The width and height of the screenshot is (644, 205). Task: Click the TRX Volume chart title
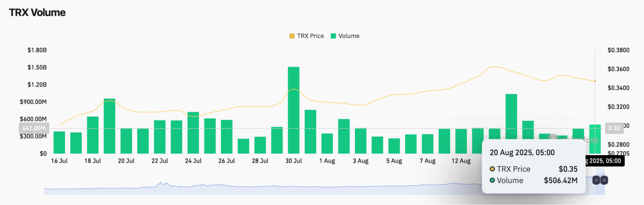(x=37, y=13)
